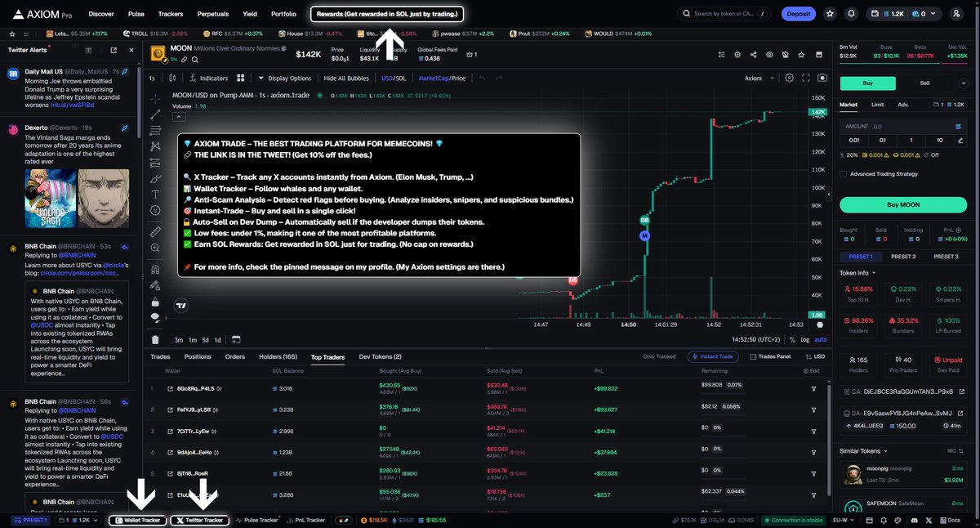Open Display Options dropdown
Viewport: 980px width, 528px height.
284,78
